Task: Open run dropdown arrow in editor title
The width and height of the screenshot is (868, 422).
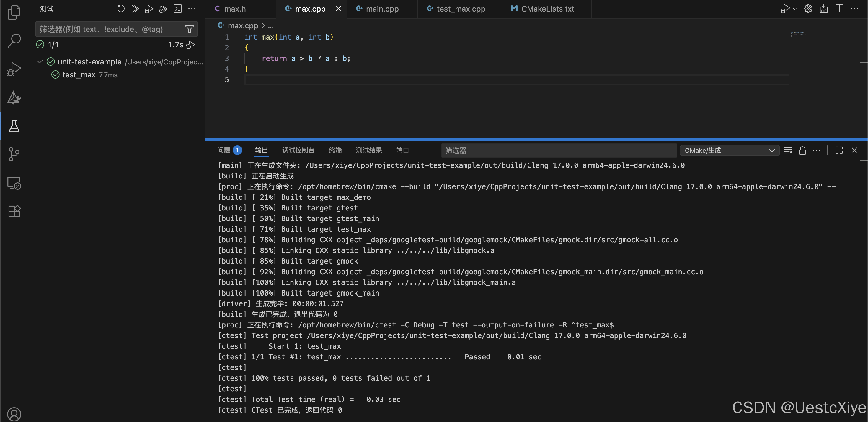Action: (795, 9)
